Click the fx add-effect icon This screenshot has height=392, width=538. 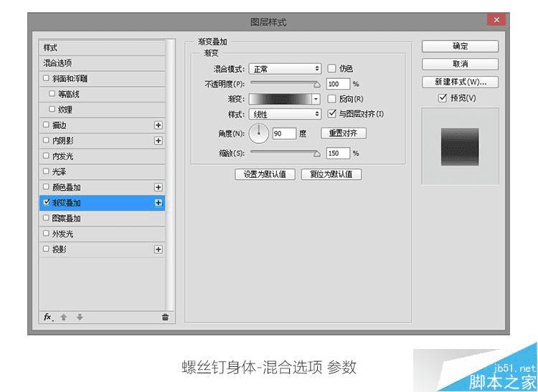(48, 317)
